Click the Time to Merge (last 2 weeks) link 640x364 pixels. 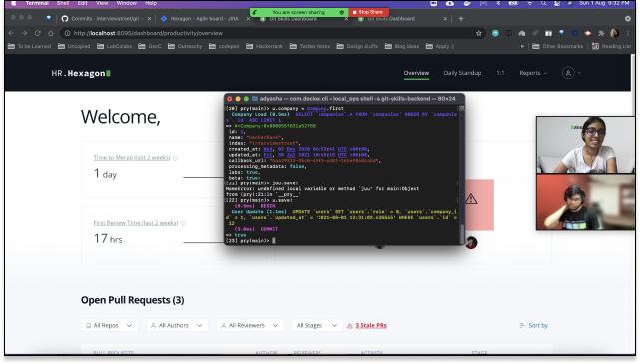(132, 158)
